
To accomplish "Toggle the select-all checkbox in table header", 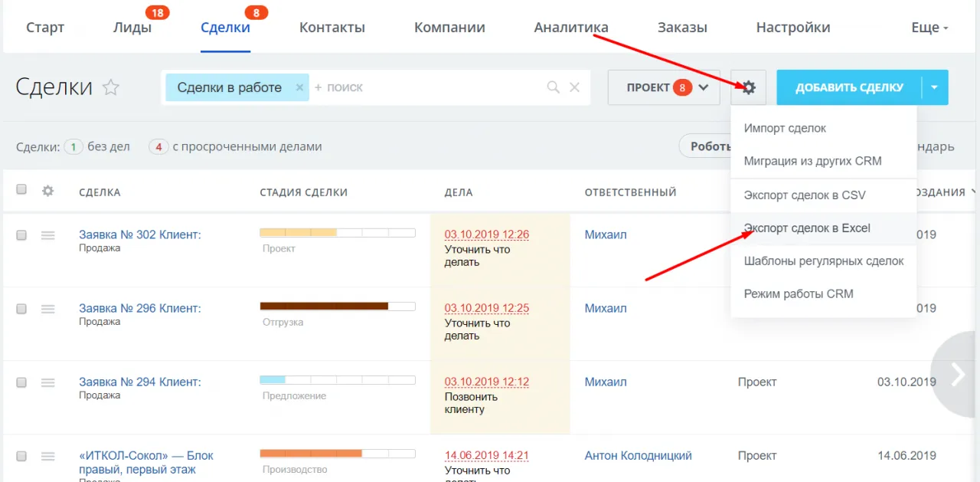I will pyautogui.click(x=21, y=190).
